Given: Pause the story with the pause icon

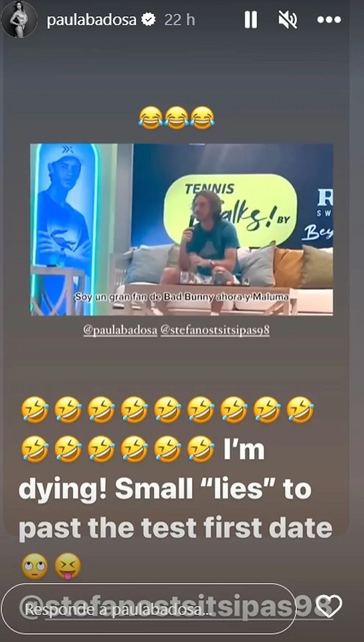Looking at the screenshot, I should [x=251, y=19].
